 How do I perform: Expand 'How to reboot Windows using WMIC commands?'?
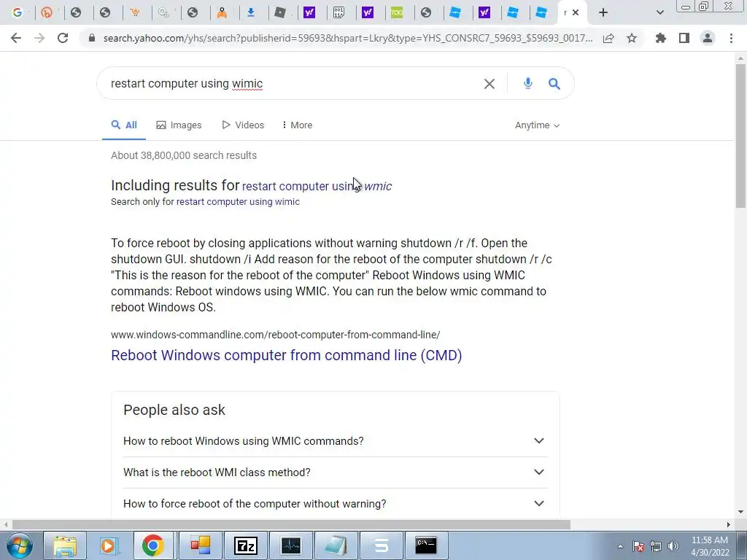point(336,441)
